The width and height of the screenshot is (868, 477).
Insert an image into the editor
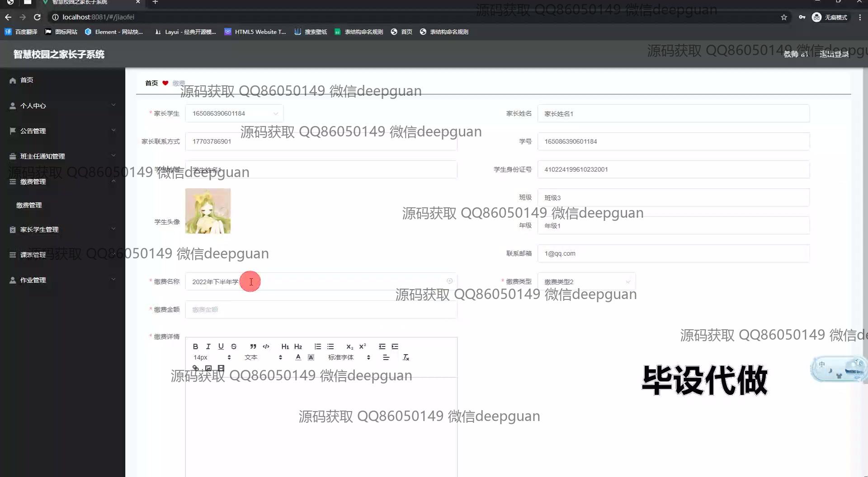click(208, 368)
